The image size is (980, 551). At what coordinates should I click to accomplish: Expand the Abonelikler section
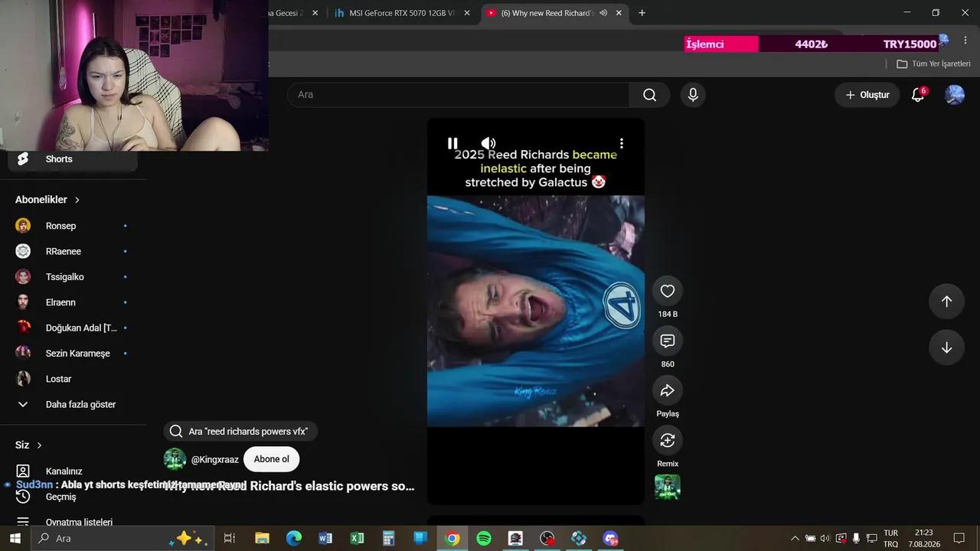tap(47, 200)
